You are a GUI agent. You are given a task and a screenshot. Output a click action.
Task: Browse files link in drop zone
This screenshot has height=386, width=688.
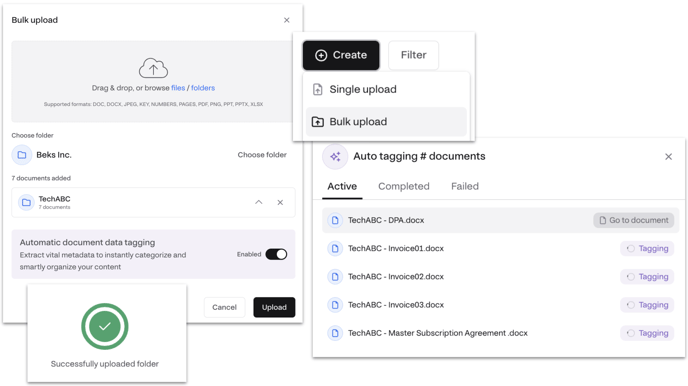tap(178, 88)
